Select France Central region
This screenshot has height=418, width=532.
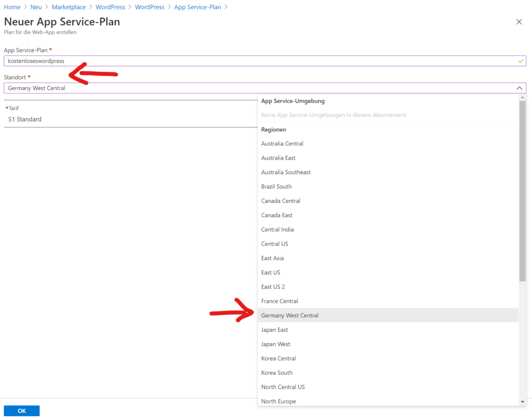388,301
